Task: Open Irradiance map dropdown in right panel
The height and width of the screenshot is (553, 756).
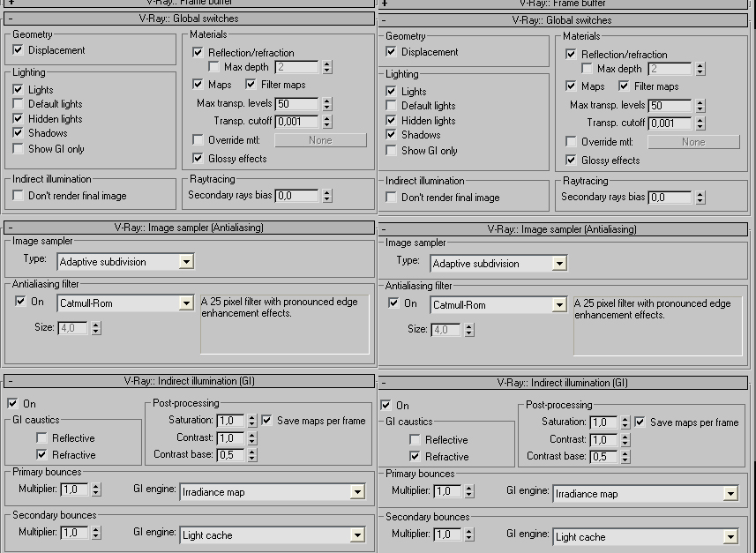Action: click(x=646, y=494)
